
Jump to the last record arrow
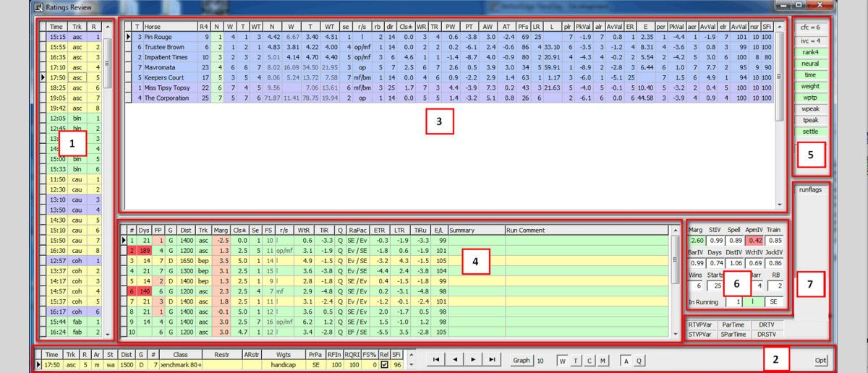[492, 359]
